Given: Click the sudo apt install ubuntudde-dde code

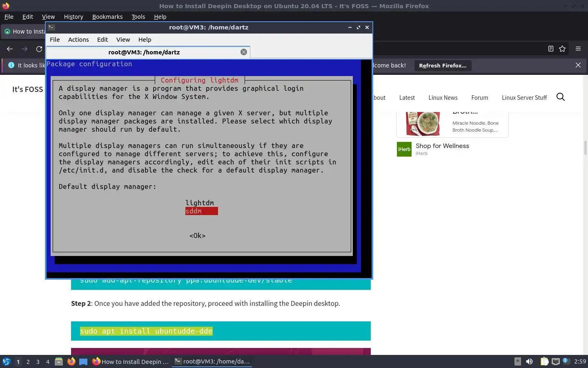Looking at the screenshot, I should click(146, 331).
